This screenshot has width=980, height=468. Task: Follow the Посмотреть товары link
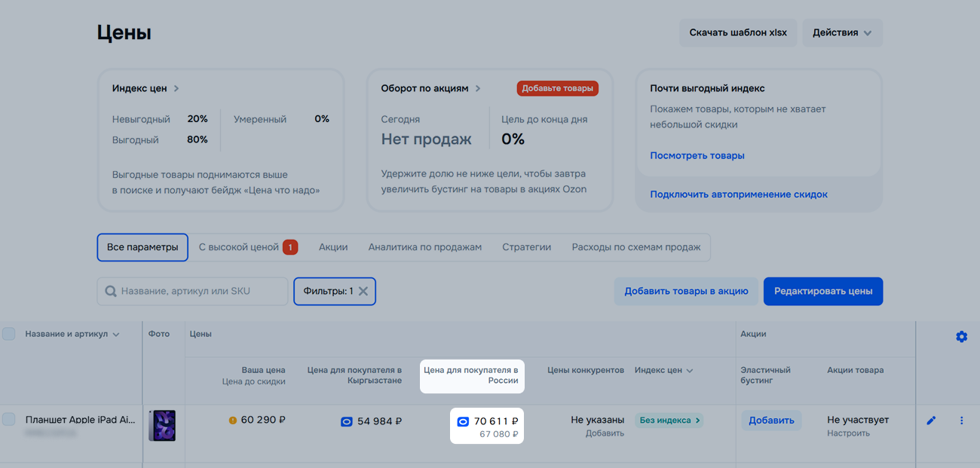pos(697,155)
